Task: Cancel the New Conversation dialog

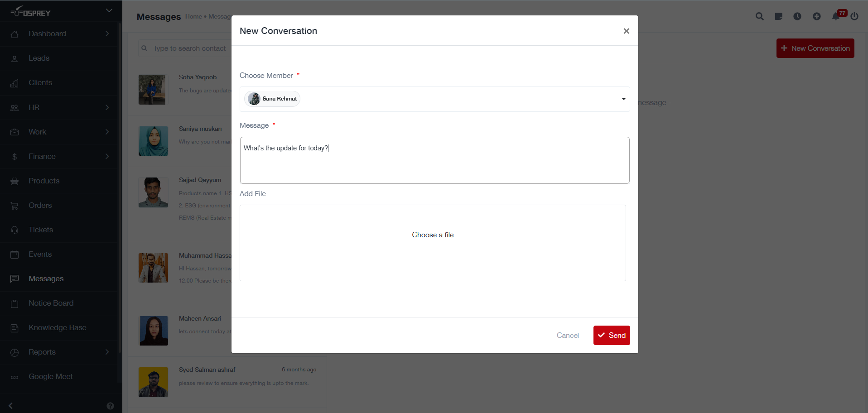Action: pos(567,335)
